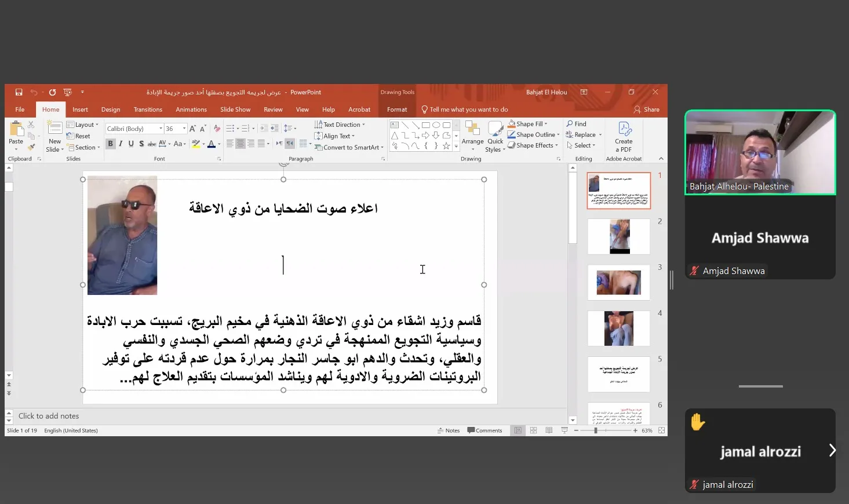This screenshot has height=504, width=849.
Task: Select slide 3 thumbnail in panel
Action: click(618, 283)
